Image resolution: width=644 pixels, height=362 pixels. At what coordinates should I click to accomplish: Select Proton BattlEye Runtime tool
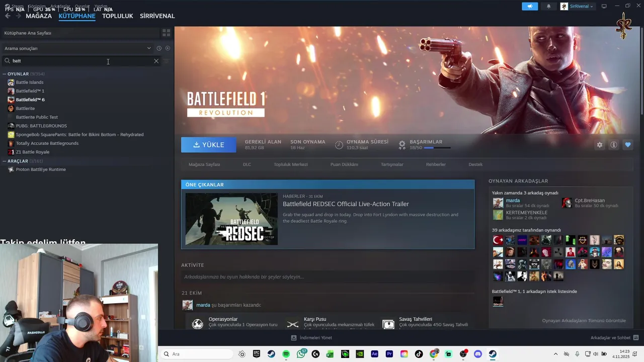pyautogui.click(x=41, y=169)
